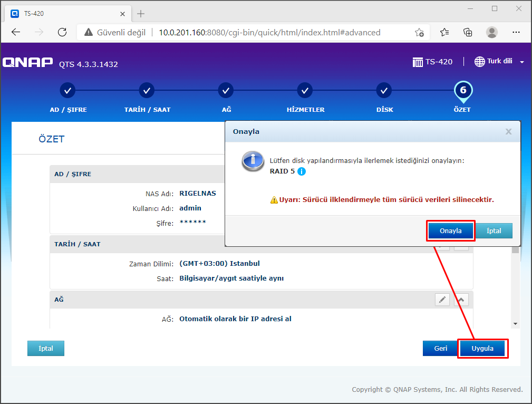Click İptal button in the Onayla dialog
532x404 pixels.
(x=494, y=231)
